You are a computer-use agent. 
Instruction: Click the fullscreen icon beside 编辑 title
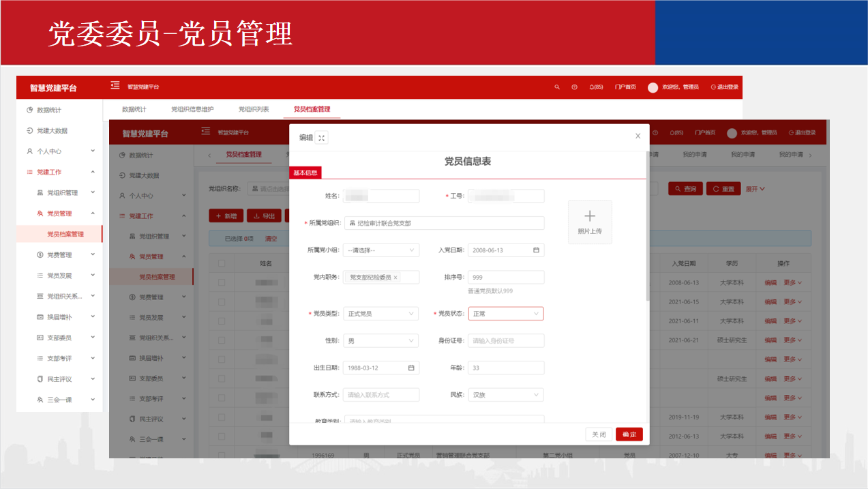pos(322,138)
